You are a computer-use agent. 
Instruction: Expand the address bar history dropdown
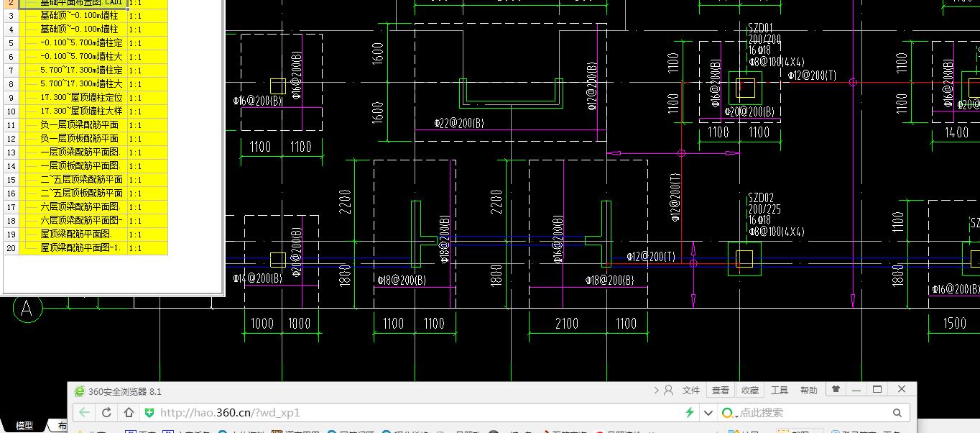click(x=708, y=413)
